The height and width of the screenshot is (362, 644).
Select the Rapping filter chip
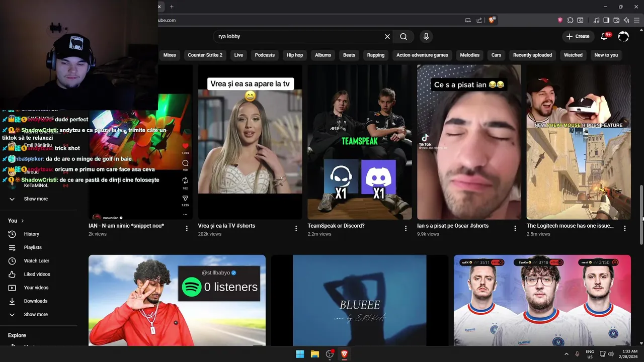click(376, 55)
